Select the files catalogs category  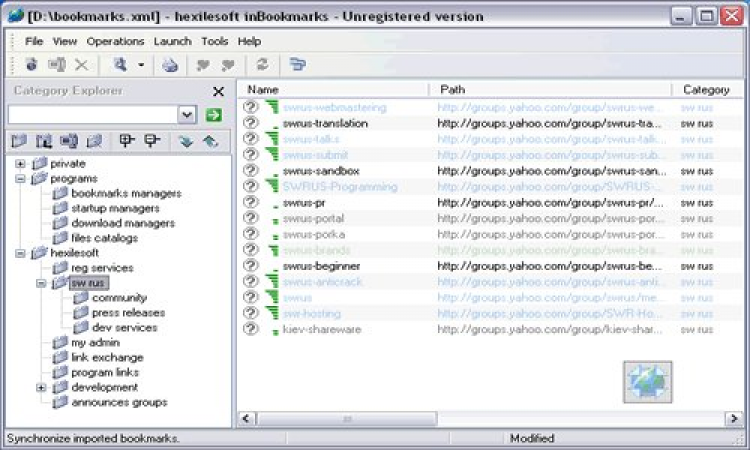pyautogui.click(x=104, y=238)
